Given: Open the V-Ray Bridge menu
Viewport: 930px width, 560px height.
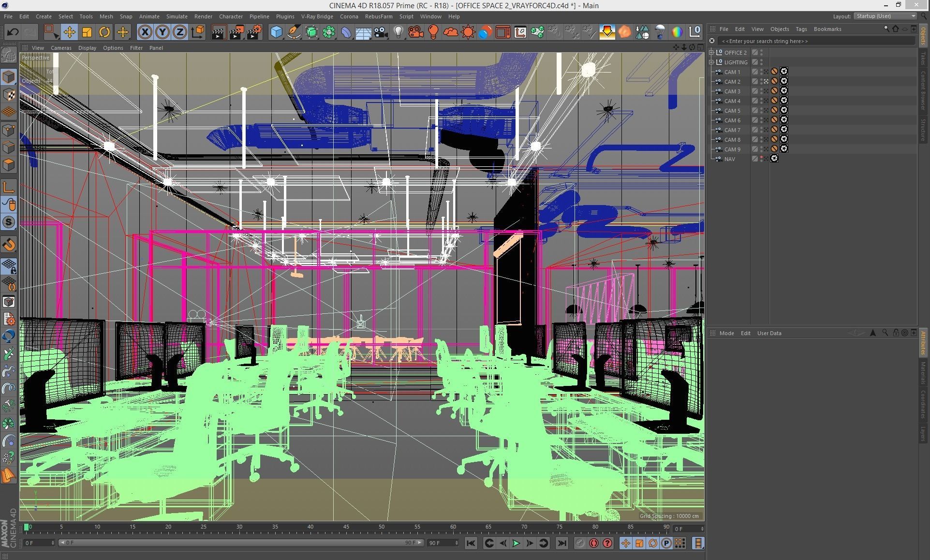Looking at the screenshot, I should 317,16.
